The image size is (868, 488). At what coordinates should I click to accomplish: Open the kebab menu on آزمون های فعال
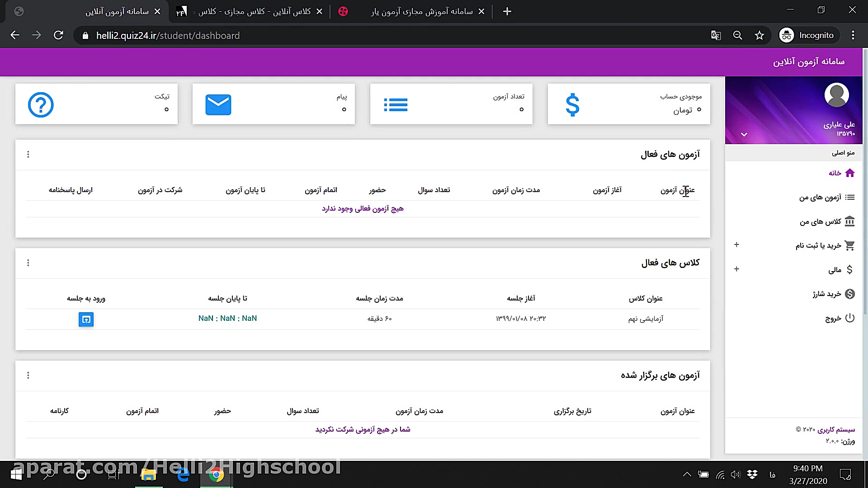28,154
